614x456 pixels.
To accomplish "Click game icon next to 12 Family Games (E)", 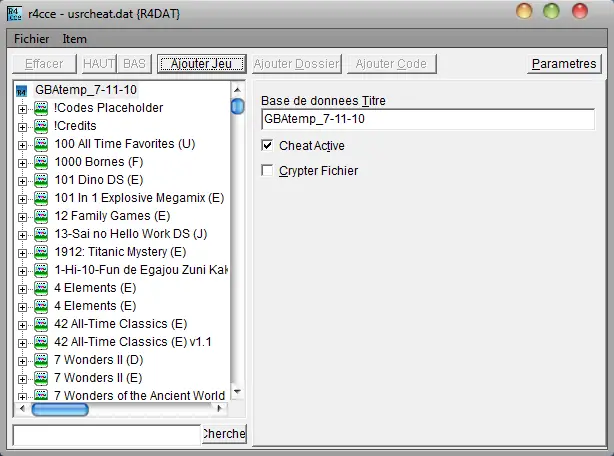I will click(41, 216).
